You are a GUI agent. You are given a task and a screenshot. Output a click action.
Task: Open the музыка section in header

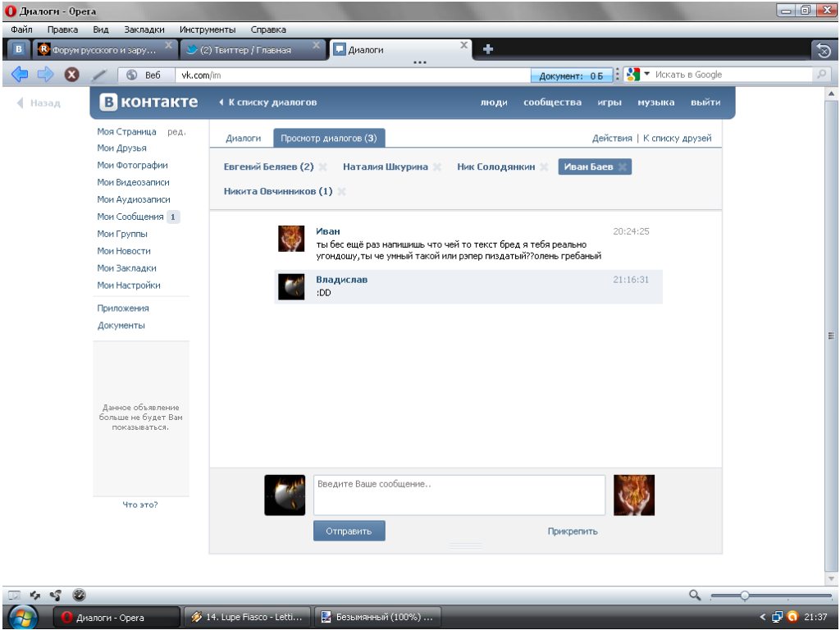pyautogui.click(x=655, y=103)
